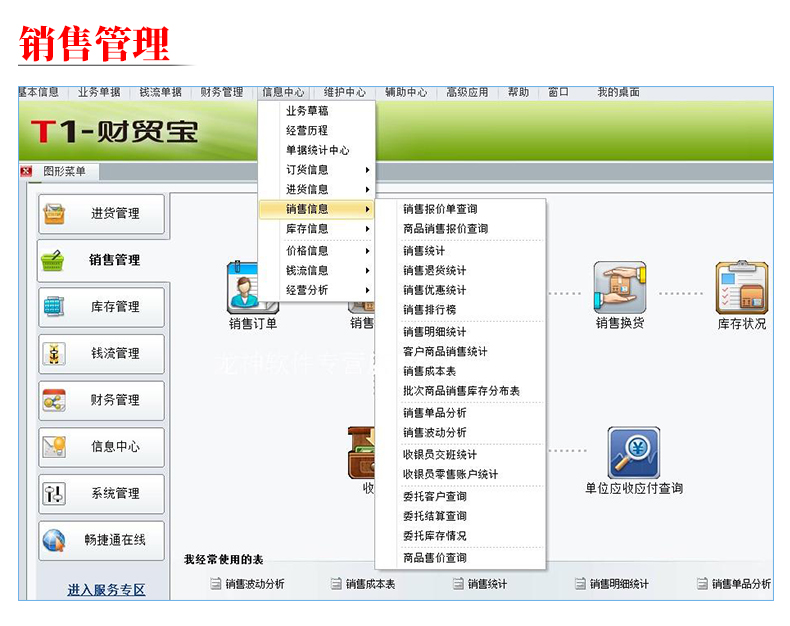This screenshot has width=790, height=626.
Task: Choose 委托结算查询 in the submenu
Action: click(x=460, y=516)
